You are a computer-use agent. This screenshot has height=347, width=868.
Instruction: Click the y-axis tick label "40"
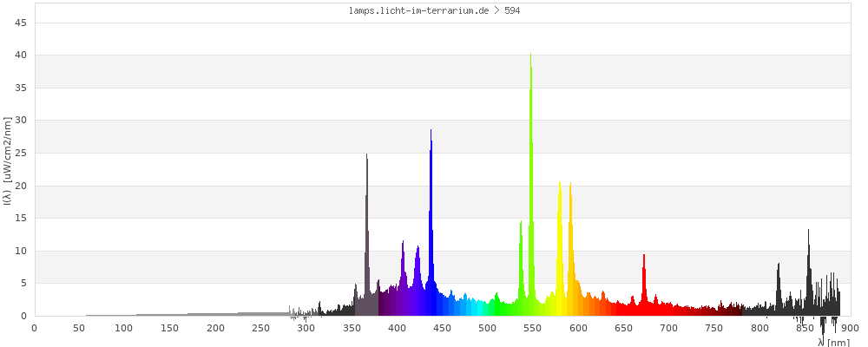point(22,56)
